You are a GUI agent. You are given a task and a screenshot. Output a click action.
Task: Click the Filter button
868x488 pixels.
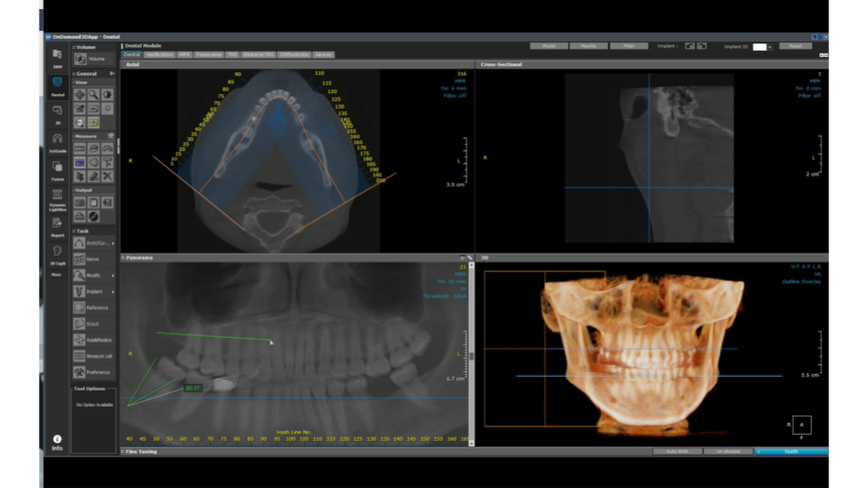tap(629, 46)
